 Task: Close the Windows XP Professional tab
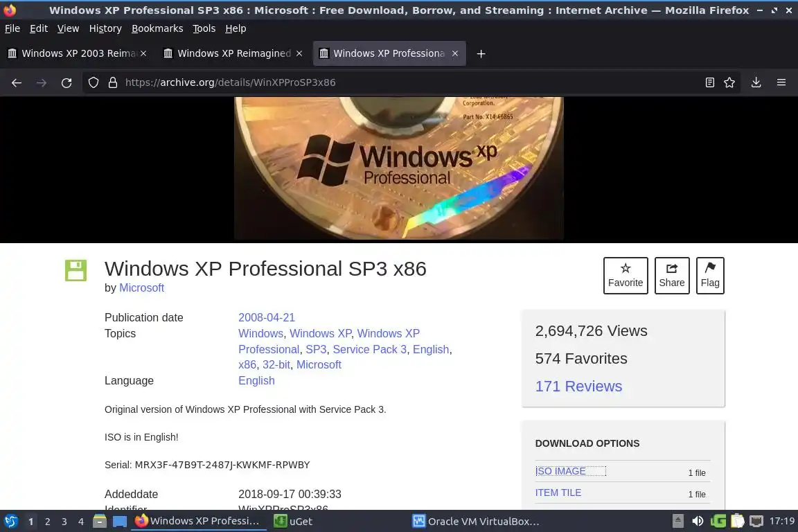[x=455, y=53]
